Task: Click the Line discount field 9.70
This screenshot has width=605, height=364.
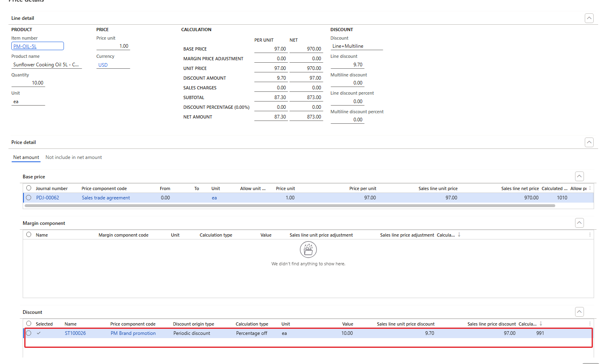Action: coord(348,65)
